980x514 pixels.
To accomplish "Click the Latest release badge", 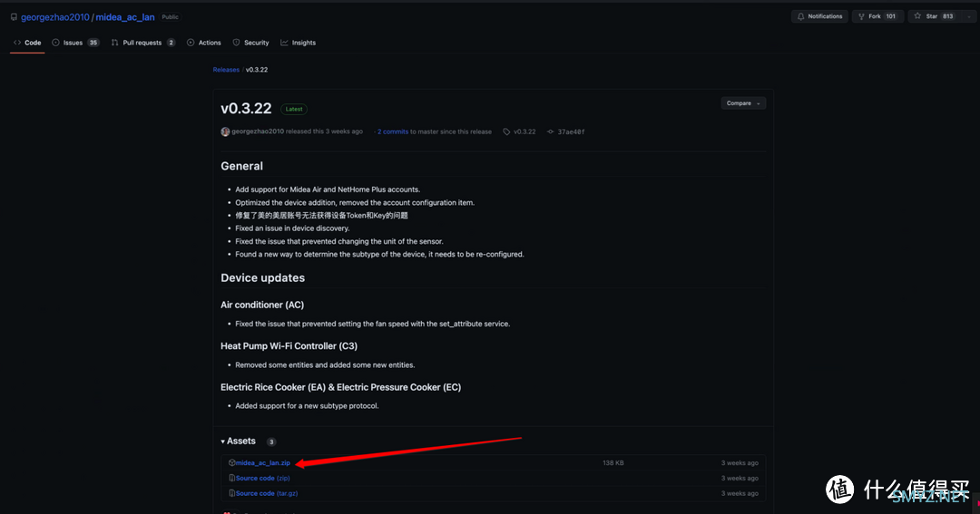I will pyautogui.click(x=294, y=109).
